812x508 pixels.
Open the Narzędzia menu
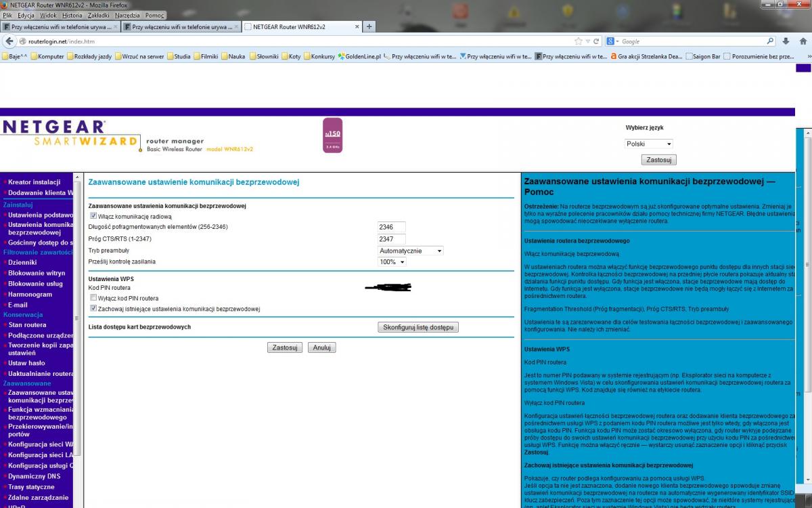click(128, 15)
